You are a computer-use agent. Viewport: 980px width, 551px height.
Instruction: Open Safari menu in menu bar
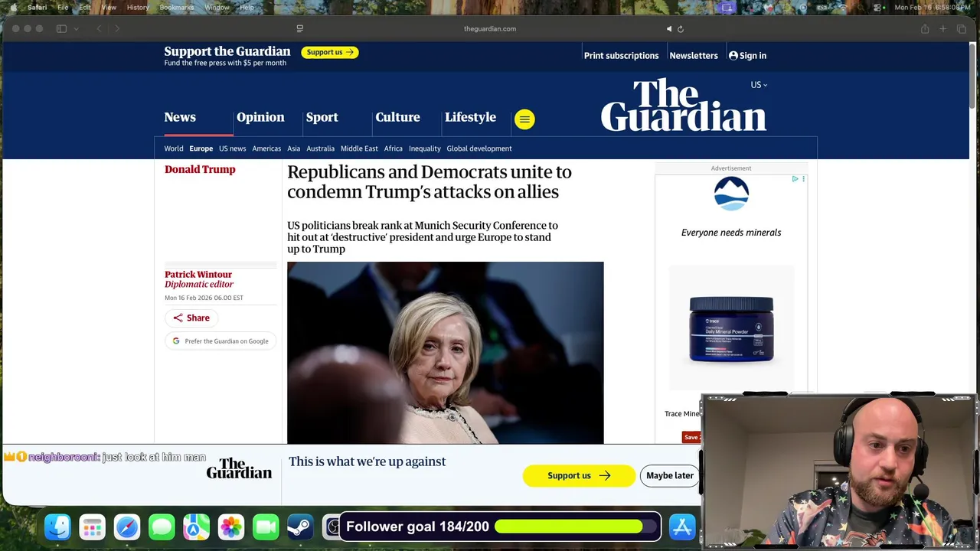(37, 7)
